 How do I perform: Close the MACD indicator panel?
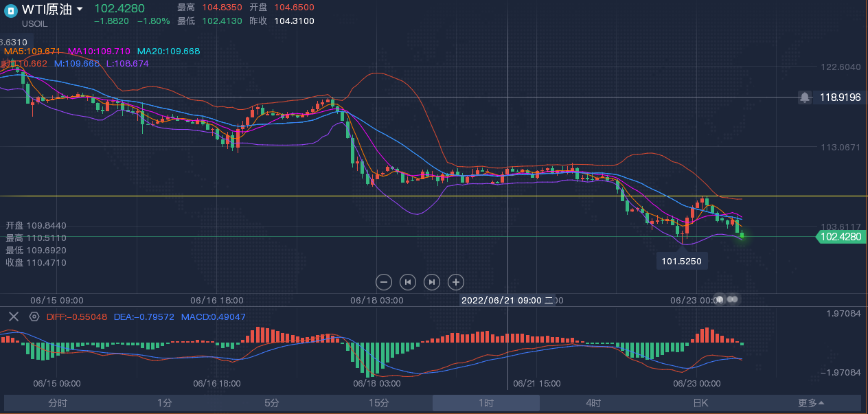(14, 317)
